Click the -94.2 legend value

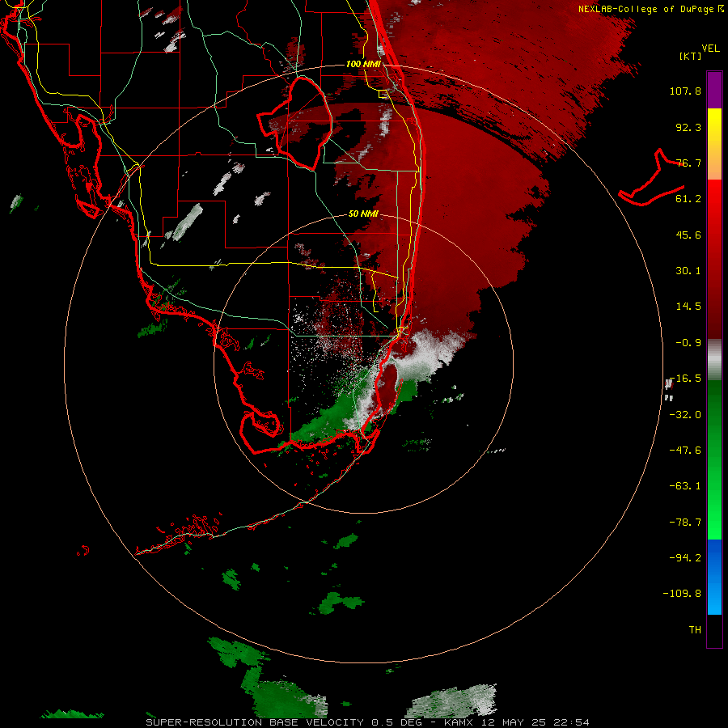pos(685,557)
